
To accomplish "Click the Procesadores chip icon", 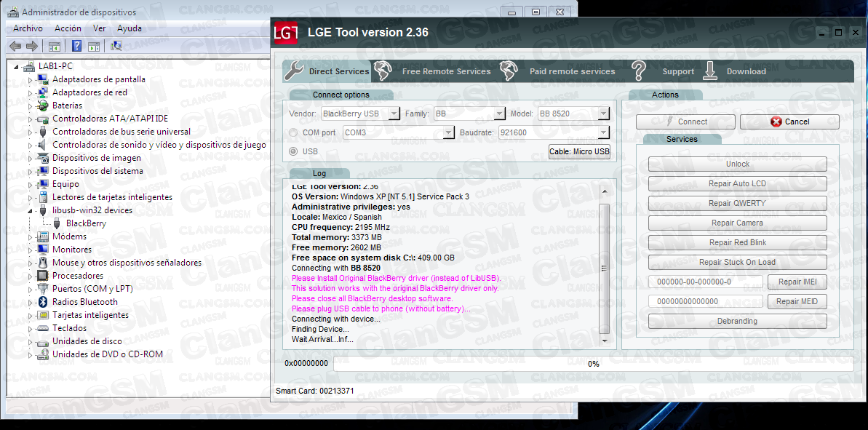I will point(43,276).
